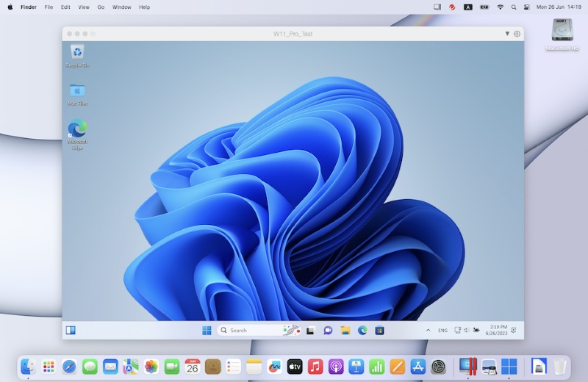Open Task View in Windows taskbar
The width and height of the screenshot is (588, 382).
(x=310, y=331)
